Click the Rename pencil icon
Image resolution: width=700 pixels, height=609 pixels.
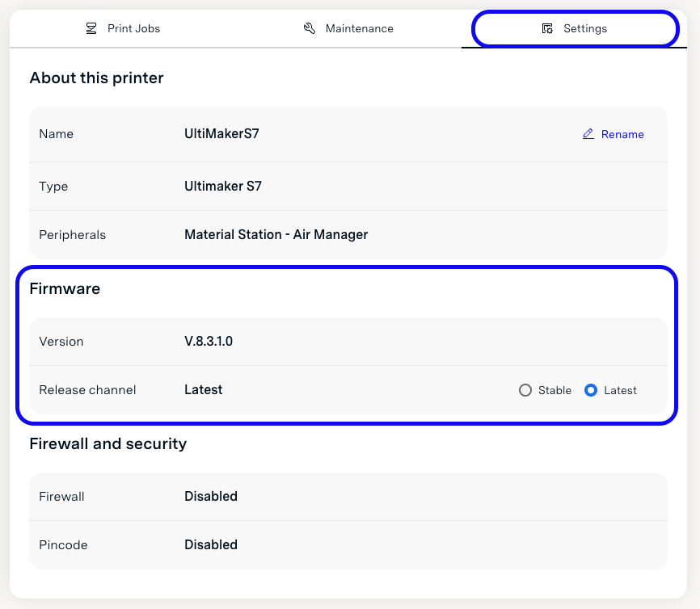(588, 134)
